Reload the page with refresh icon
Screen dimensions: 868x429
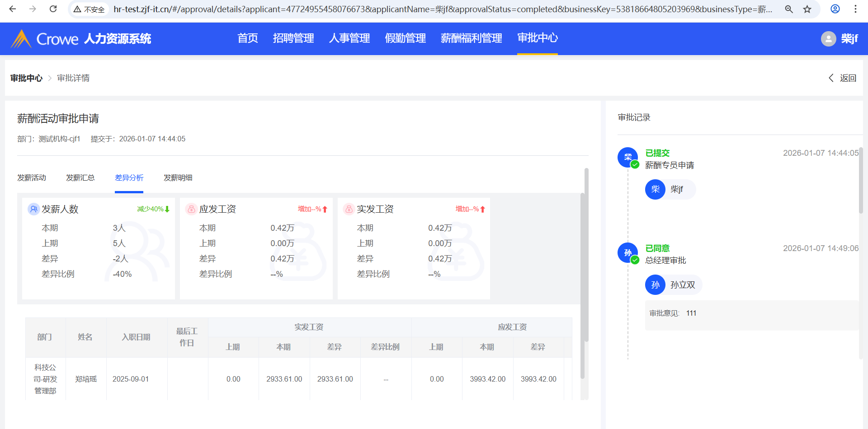[53, 9]
